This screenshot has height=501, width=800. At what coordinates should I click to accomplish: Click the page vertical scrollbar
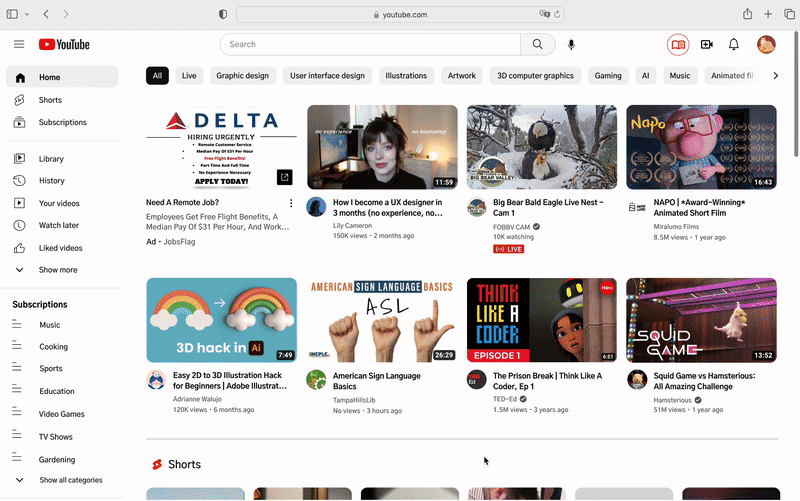pyautogui.click(x=796, y=93)
